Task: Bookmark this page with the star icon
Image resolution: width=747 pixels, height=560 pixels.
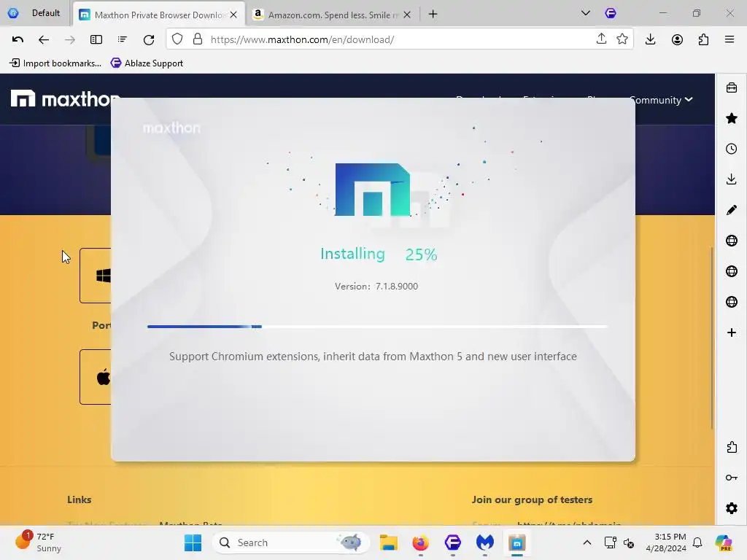Action: tap(622, 39)
